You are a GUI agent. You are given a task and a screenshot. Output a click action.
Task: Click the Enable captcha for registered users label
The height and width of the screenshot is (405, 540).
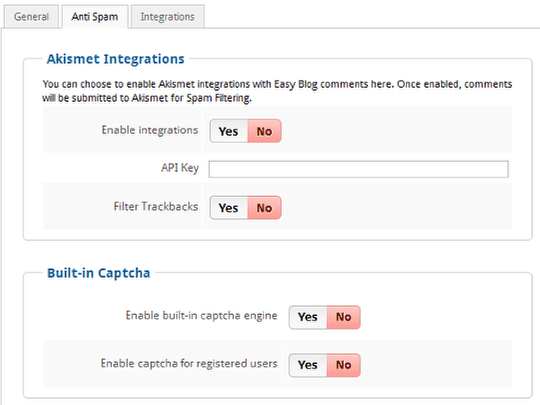click(x=189, y=363)
